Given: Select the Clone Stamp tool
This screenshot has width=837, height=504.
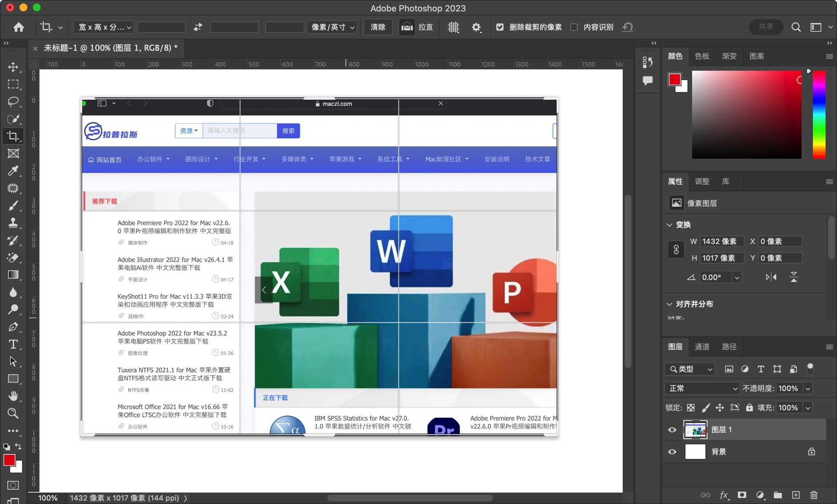Looking at the screenshot, I should click(13, 223).
